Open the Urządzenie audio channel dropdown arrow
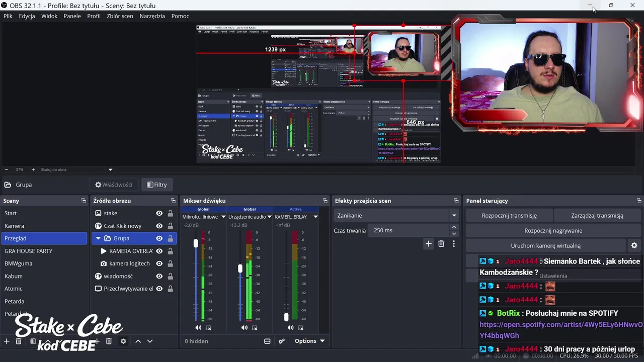Image resolution: width=644 pixels, height=362 pixels. pos(270,217)
